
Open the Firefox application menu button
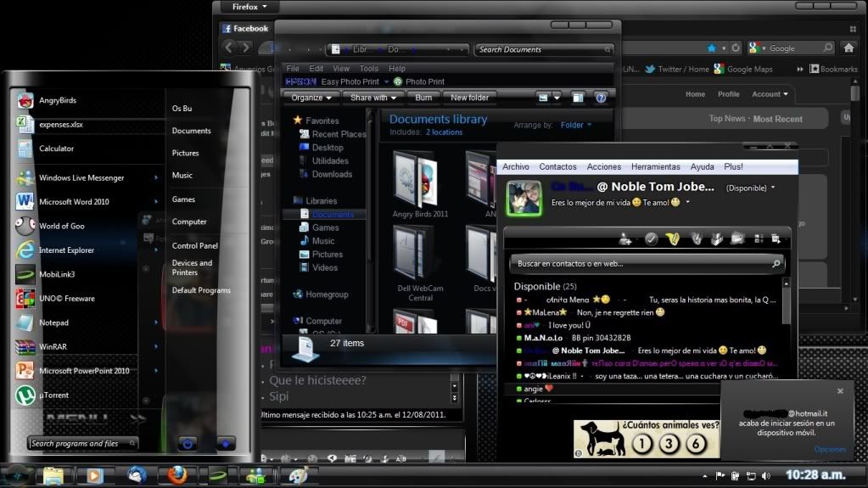[x=249, y=7]
